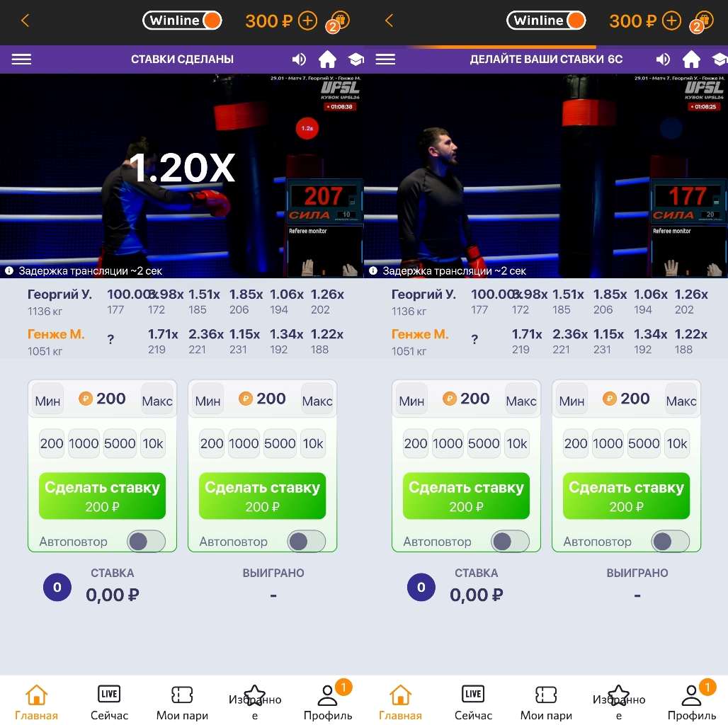Open gift bonuses on left screen
This screenshot has width=728, height=725.
[x=338, y=22]
